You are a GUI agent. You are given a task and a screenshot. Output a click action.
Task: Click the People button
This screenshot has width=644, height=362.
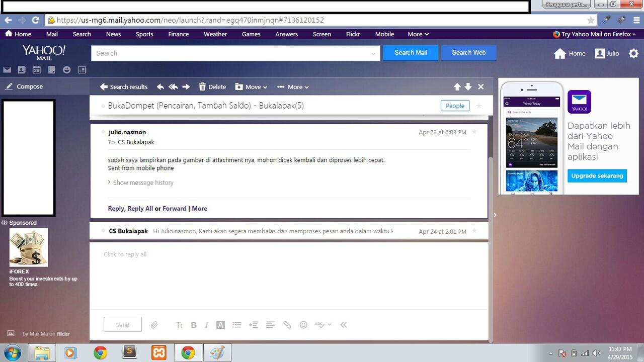[455, 106]
